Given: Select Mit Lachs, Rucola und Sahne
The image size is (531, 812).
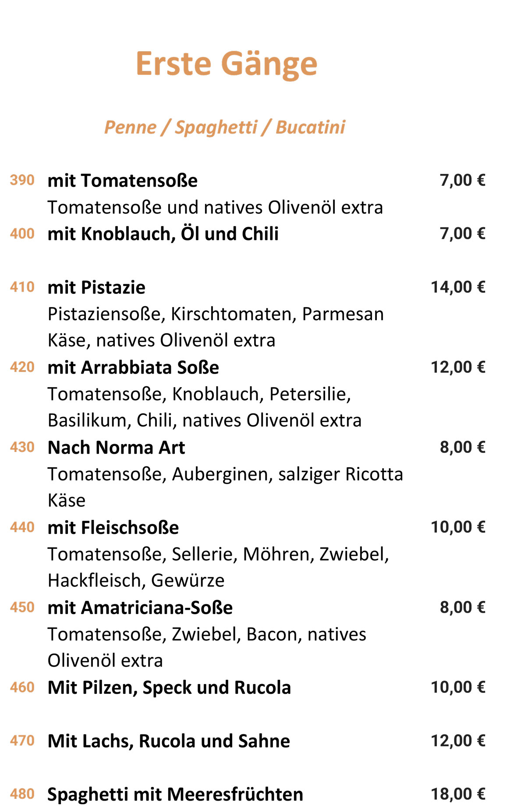Looking at the screenshot, I should tap(169, 741).
